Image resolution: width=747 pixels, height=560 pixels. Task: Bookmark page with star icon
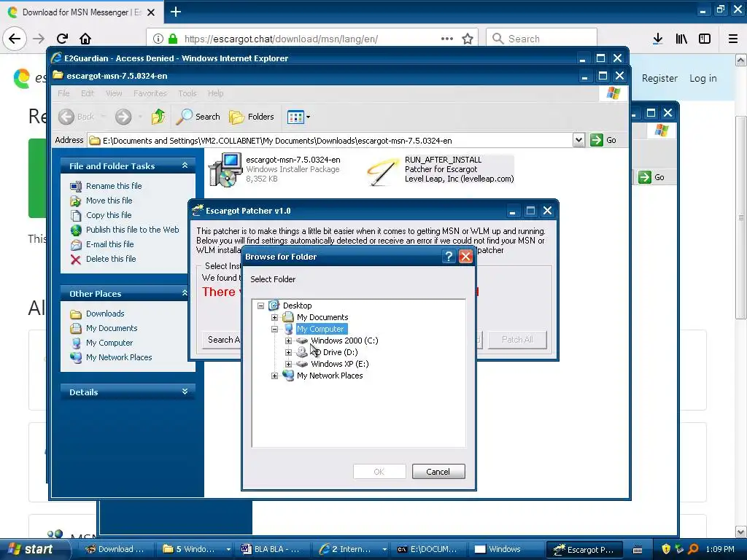(468, 39)
